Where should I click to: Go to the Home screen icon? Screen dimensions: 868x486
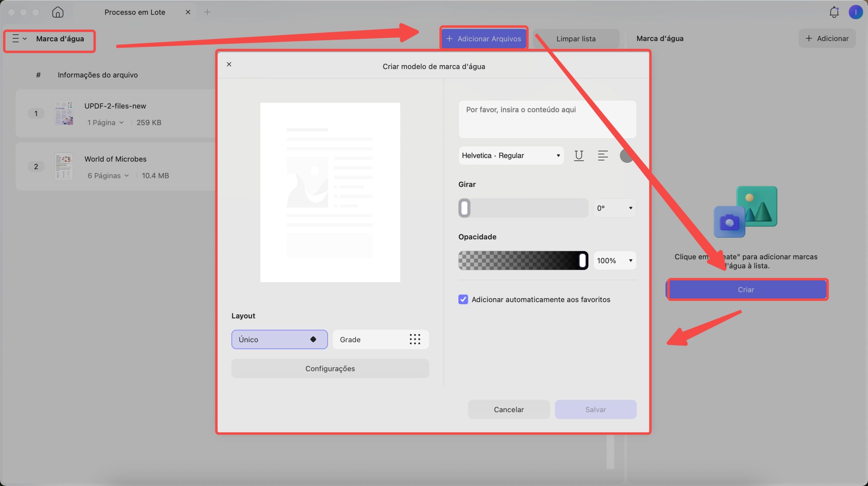pos(58,12)
